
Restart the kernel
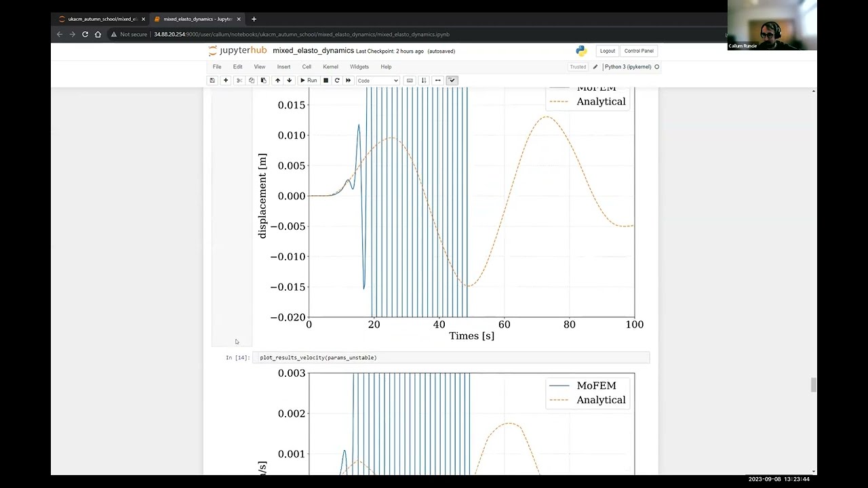coord(337,80)
